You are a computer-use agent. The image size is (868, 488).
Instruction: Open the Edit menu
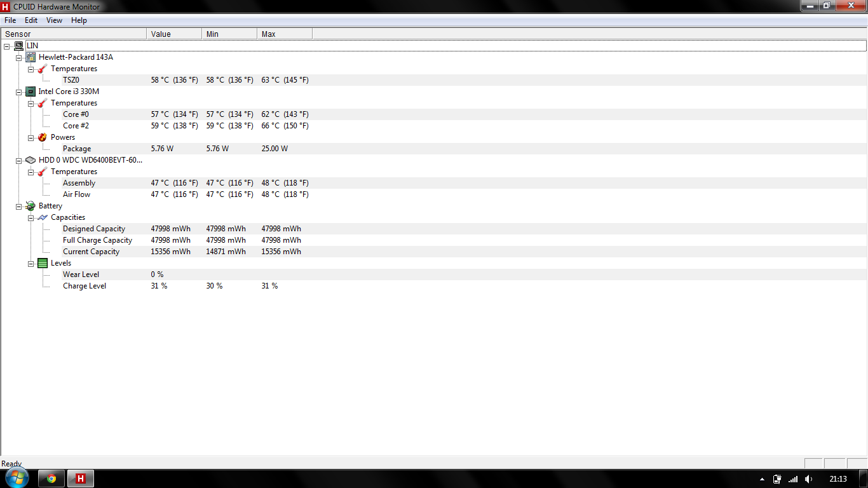coord(31,20)
